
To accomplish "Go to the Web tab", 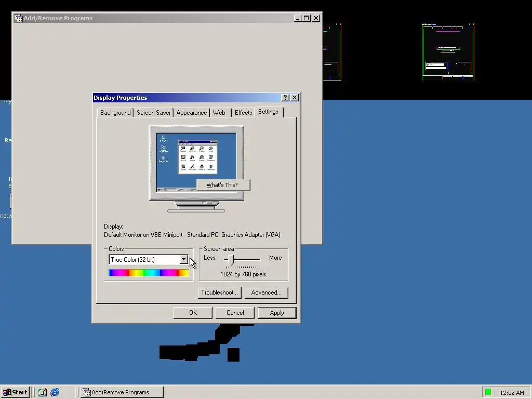I will click(x=219, y=113).
